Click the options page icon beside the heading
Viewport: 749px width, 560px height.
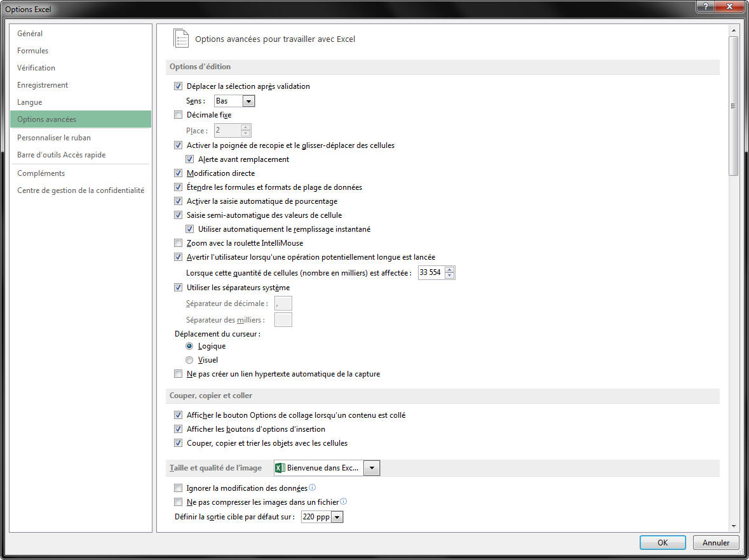click(181, 39)
